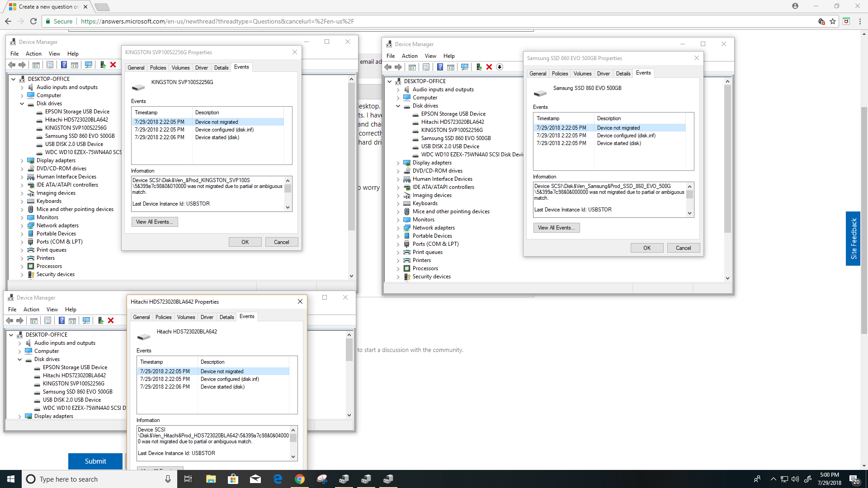The image size is (868, 488).
Task: Collapse DESKTOP-OFFICE root in Device Manager behind Samsung dialog
Action: click(x=389, y=81)
